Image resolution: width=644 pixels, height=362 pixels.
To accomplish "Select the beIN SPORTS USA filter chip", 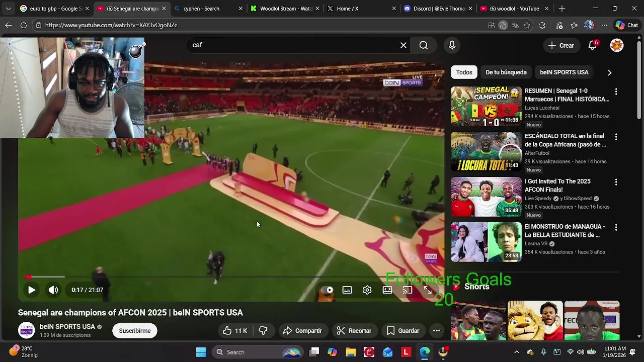I will (x=564, y=72).
